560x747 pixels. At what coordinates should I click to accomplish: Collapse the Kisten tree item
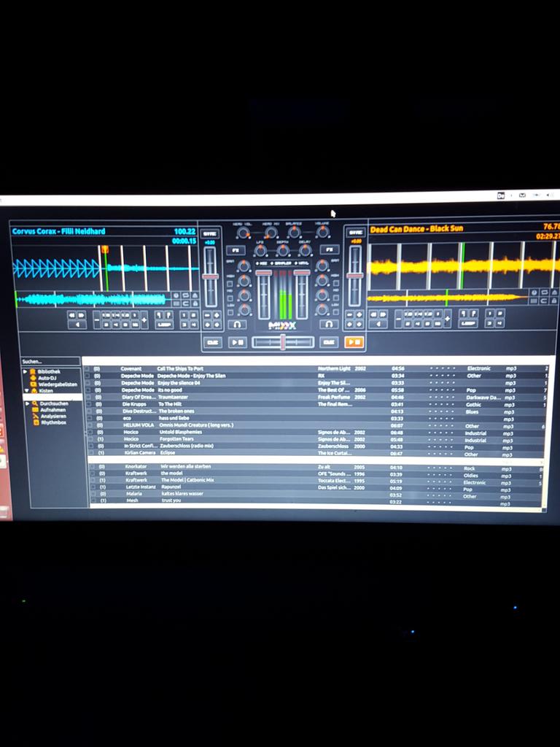[27, 390]
